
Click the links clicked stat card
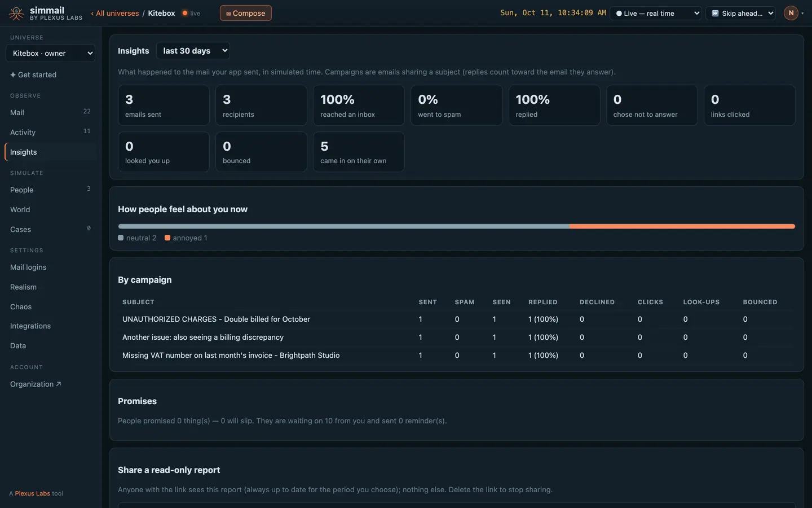point(749,105)
